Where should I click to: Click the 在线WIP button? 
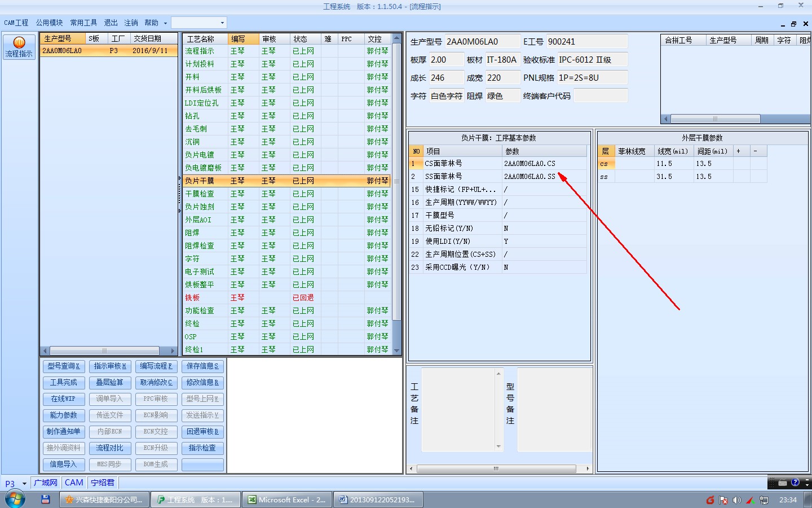[64, 399]
